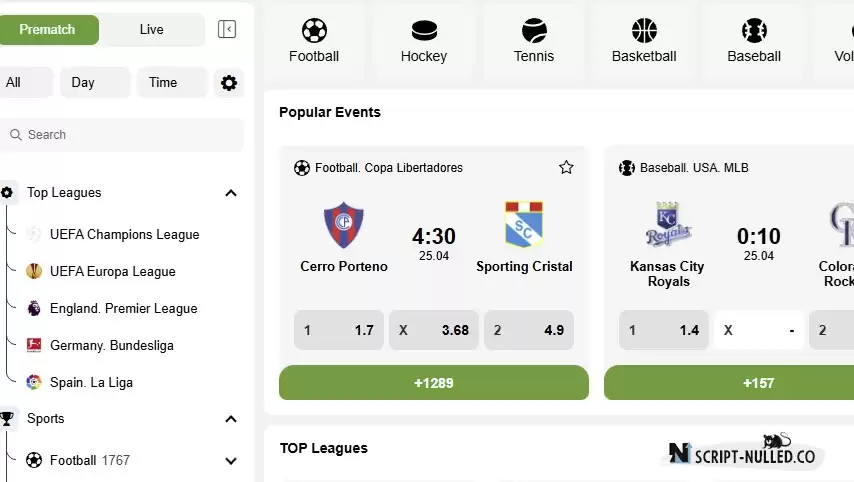Open the Baseball category icon

(754, 30)
